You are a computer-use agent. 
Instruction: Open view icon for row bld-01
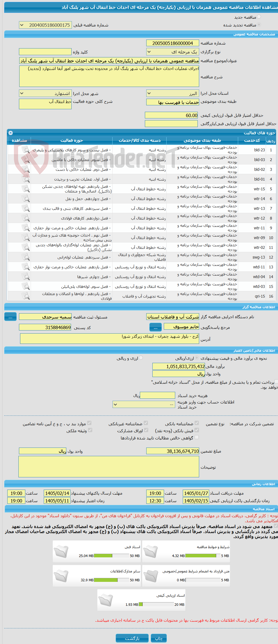[x=26, y=179]
